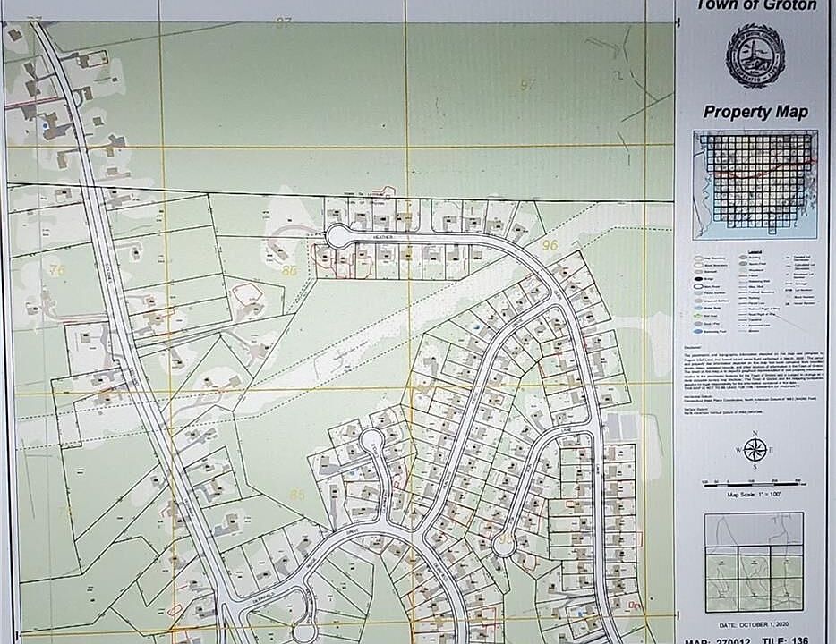Click the cul-de-sac circle labeled "95"

(x=504, y=544)
